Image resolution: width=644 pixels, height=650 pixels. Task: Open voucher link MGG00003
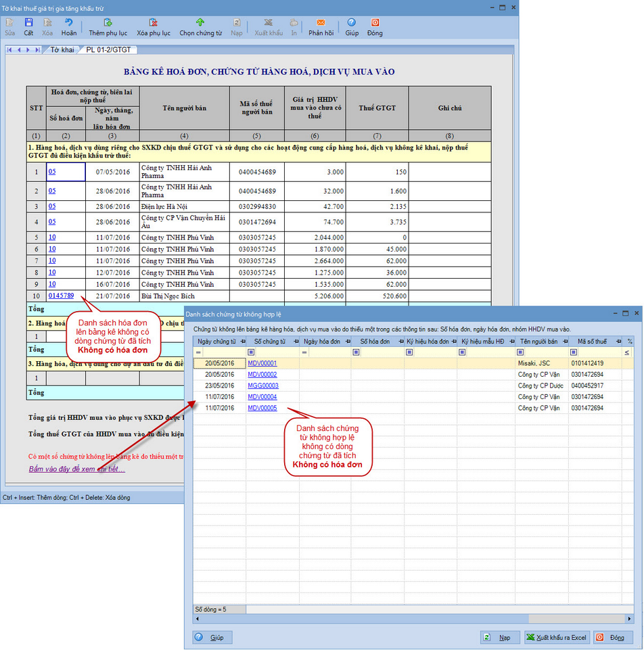[x=263, y=386]
